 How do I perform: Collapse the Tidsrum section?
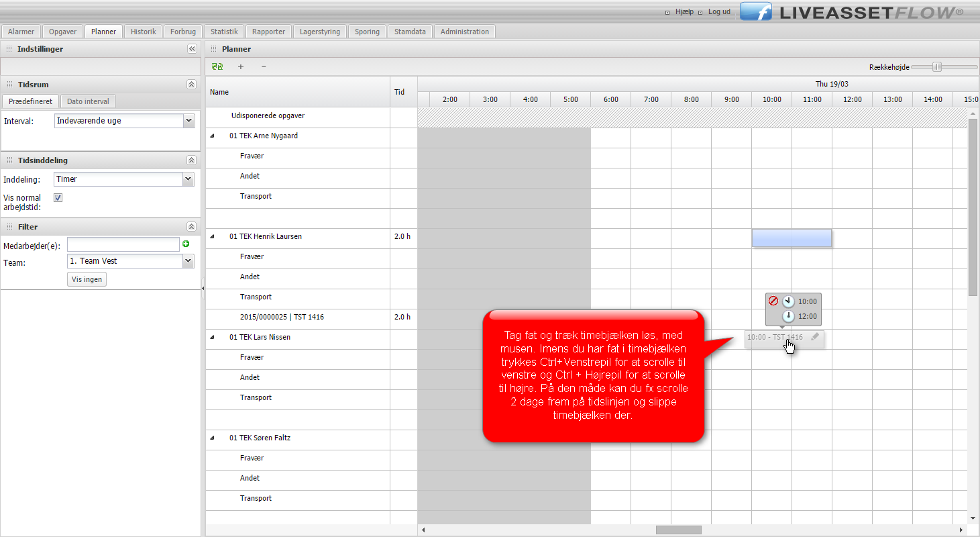191,85
